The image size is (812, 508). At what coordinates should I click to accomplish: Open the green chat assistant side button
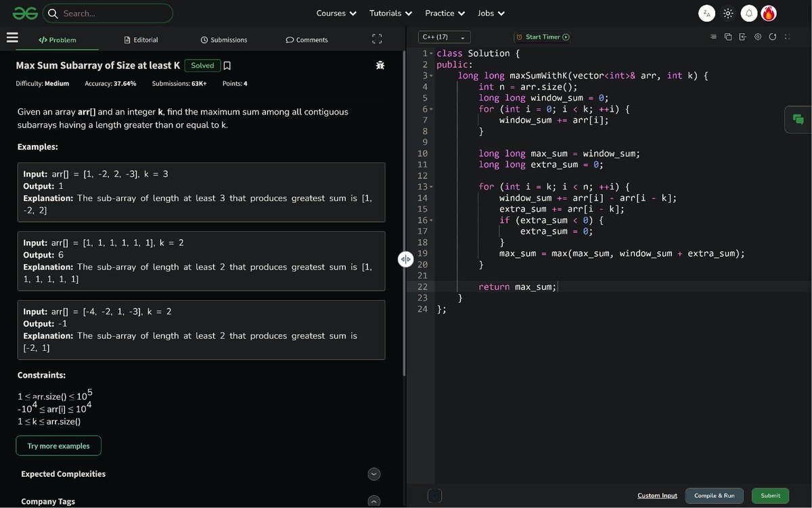tap(798, 119)
